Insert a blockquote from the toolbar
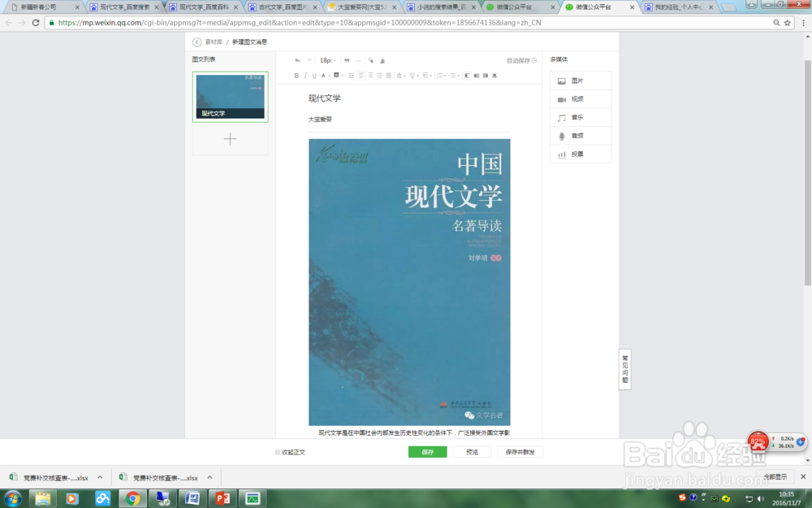Viewport: 812px width, 508px height. point(347,60)
